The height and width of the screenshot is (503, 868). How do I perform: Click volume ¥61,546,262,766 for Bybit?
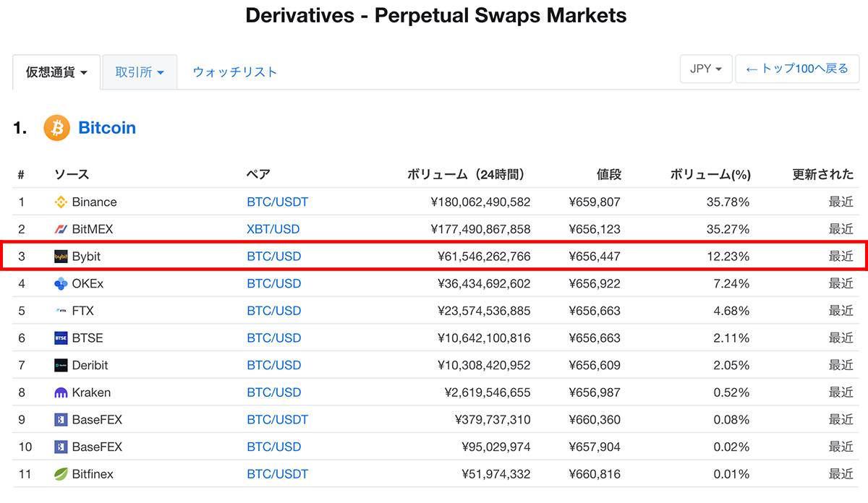(484, 257)
